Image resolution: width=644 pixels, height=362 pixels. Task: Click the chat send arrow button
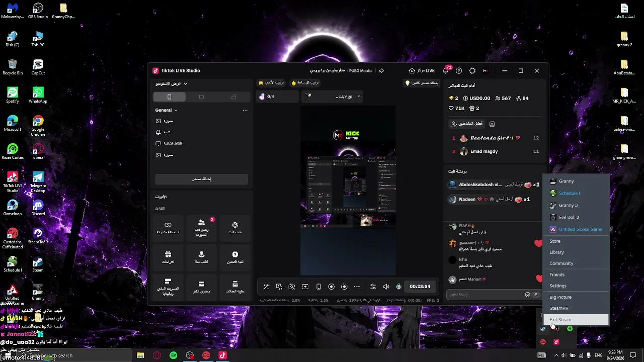coord(536,295)
